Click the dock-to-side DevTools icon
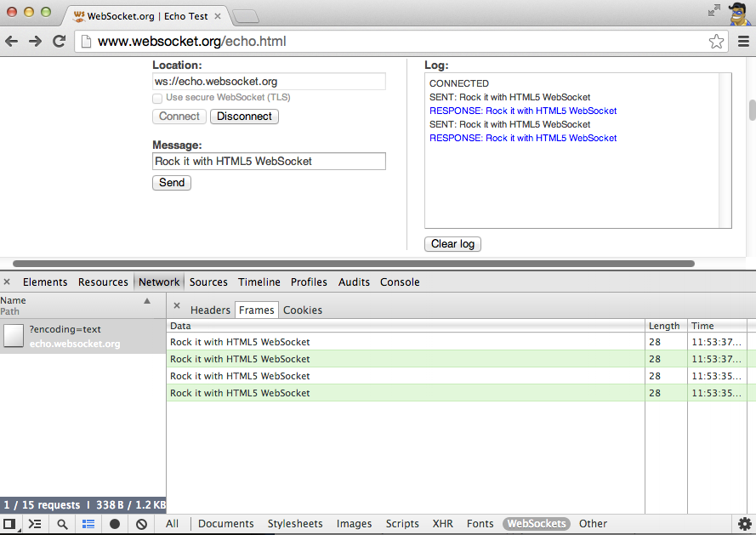The image size is (756, 535). click(x=9, y=524)
